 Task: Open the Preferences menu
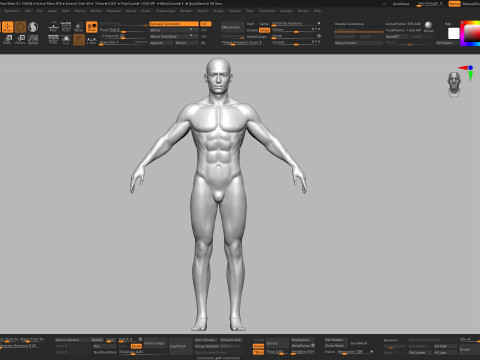point(165,11)
